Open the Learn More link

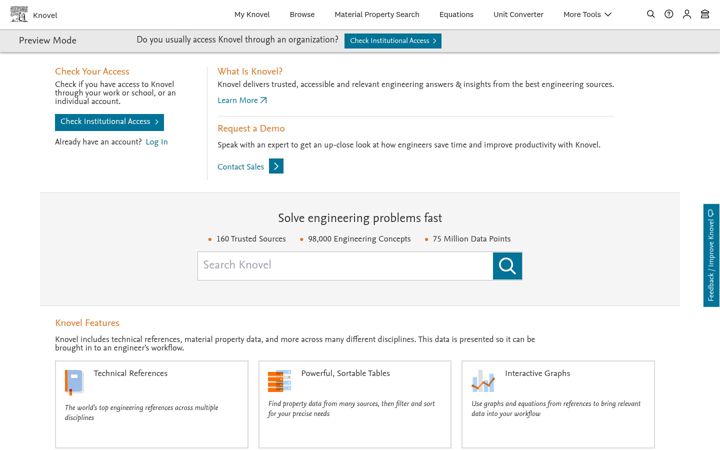tap(242, 100)
